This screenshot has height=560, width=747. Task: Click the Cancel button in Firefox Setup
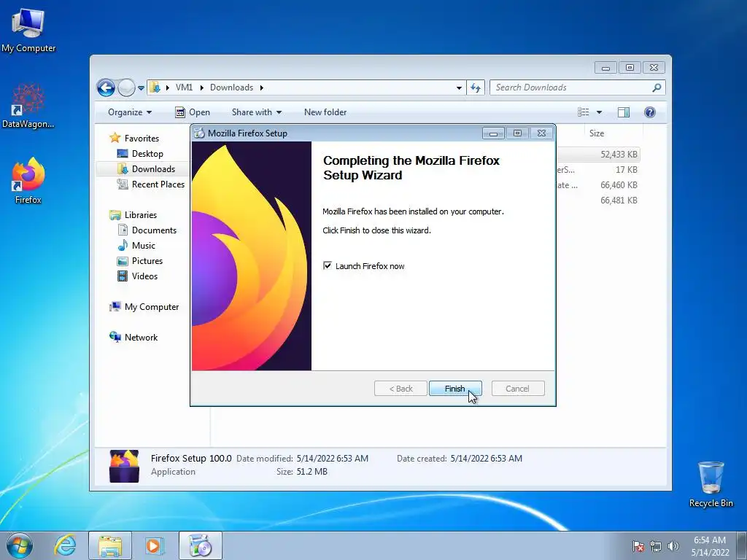tap(517, 389)
